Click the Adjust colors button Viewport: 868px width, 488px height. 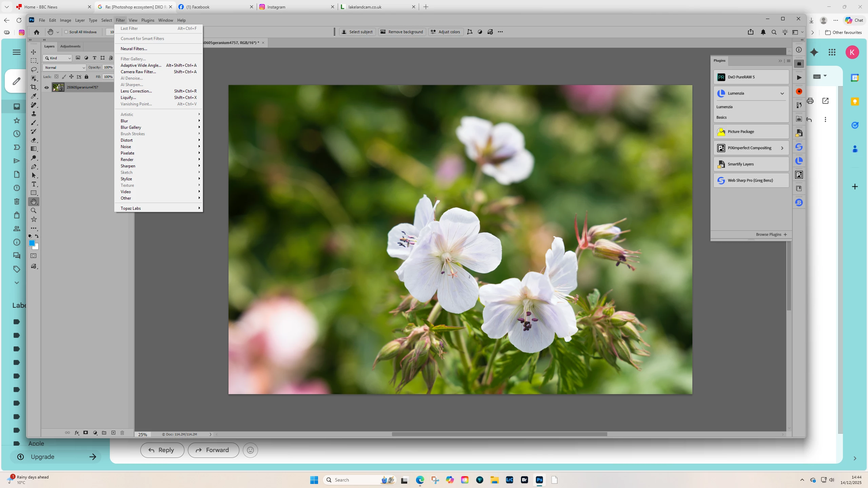point(446,32)
